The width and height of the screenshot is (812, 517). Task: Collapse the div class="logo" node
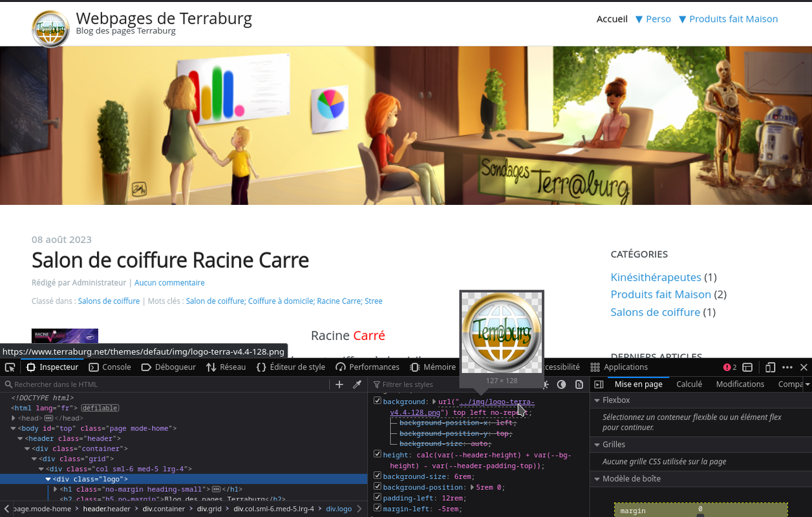coord(48,480)
